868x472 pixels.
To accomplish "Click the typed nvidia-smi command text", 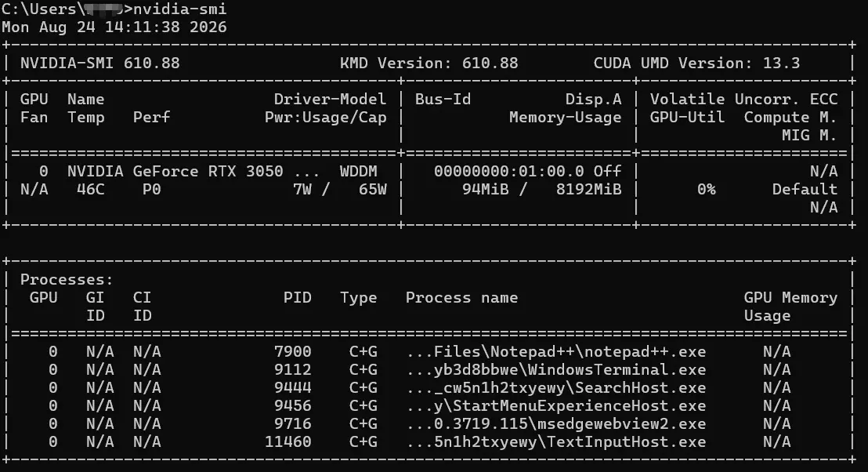I will [x=180, y=9].
